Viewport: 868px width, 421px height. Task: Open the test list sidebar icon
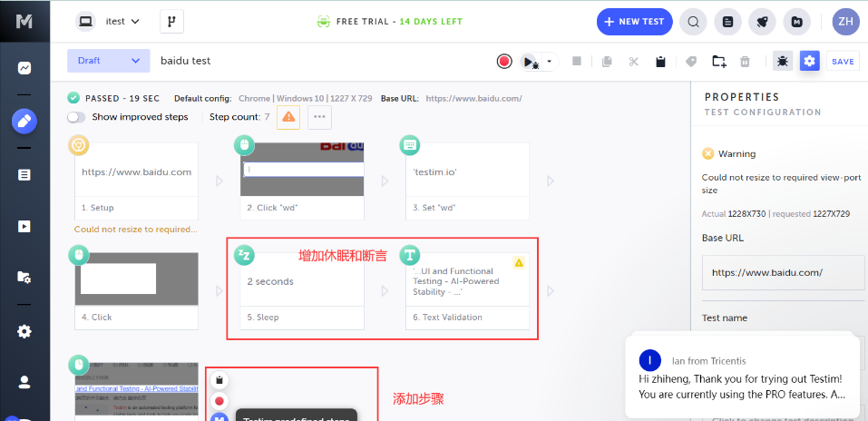[x=24, y=175]
